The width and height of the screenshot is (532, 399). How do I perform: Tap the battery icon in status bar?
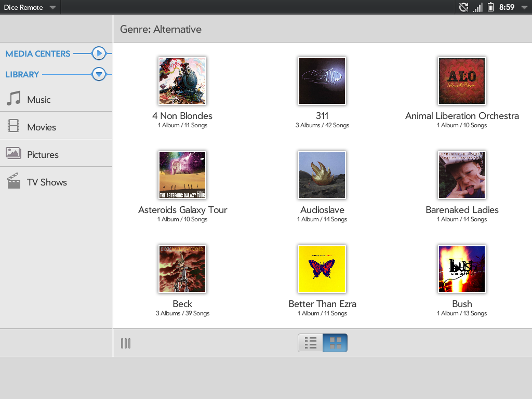tap(490, 7)
